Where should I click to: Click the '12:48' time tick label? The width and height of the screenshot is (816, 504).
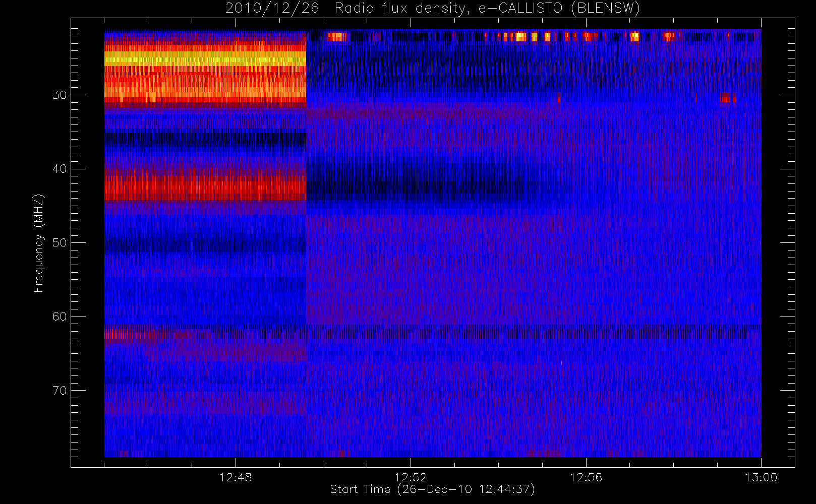pos(236,477)
